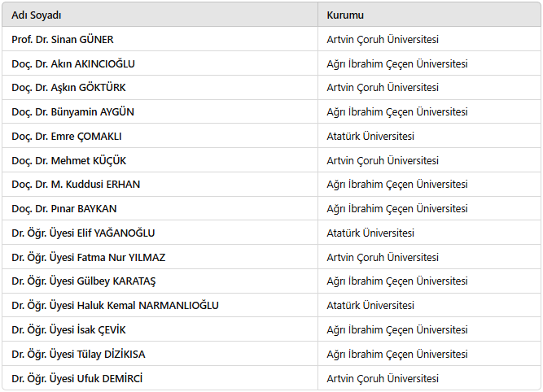
Task: Select Doç. Dr. Emre ÇOMAKLI entry
Action: point(67,137)
